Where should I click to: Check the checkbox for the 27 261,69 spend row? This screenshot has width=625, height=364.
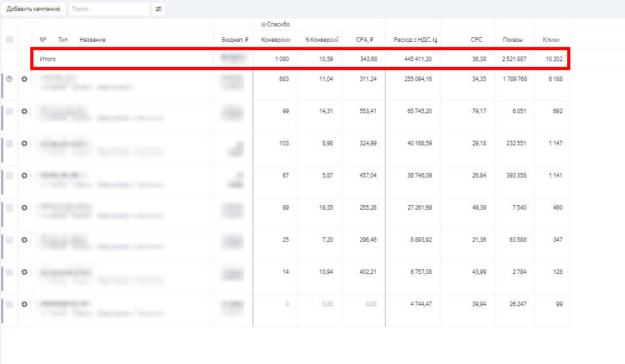coord(9,208)
